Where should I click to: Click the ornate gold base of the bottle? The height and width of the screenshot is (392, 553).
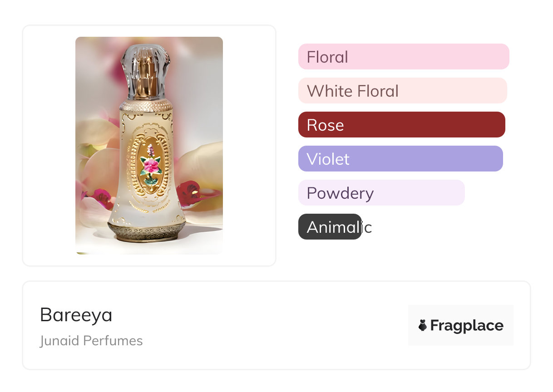(147, 230)
